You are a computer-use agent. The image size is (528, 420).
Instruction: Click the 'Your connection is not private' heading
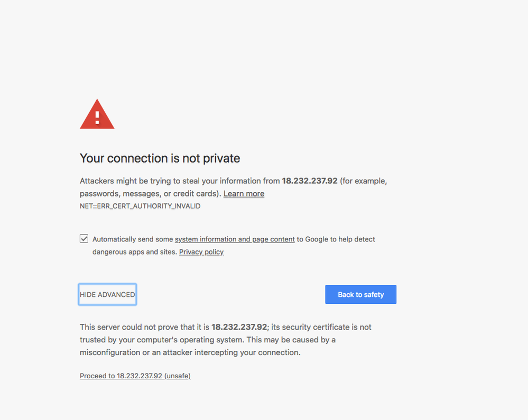click(160, 158)
